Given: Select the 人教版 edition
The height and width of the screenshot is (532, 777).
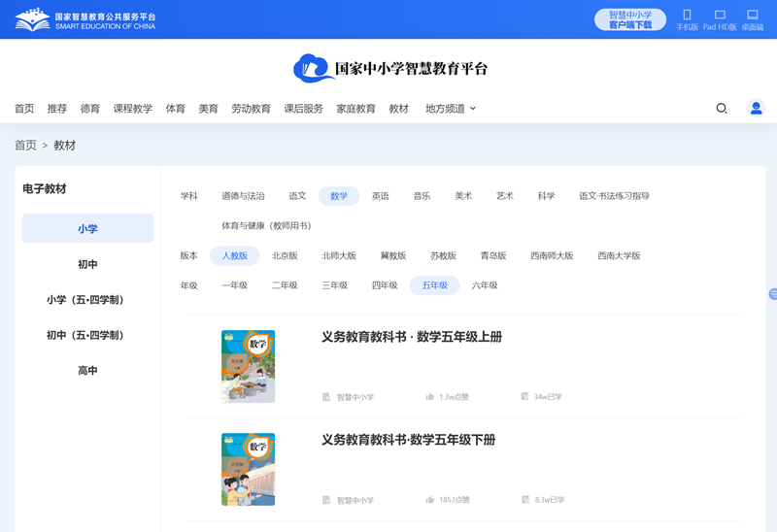Looking at the screenshot, I should [235, 255].
